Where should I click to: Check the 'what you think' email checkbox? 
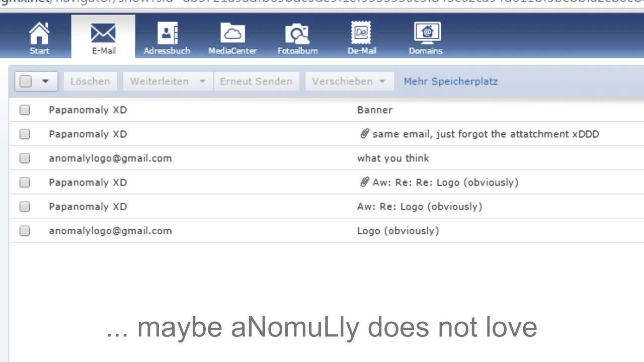click(25, 158)
